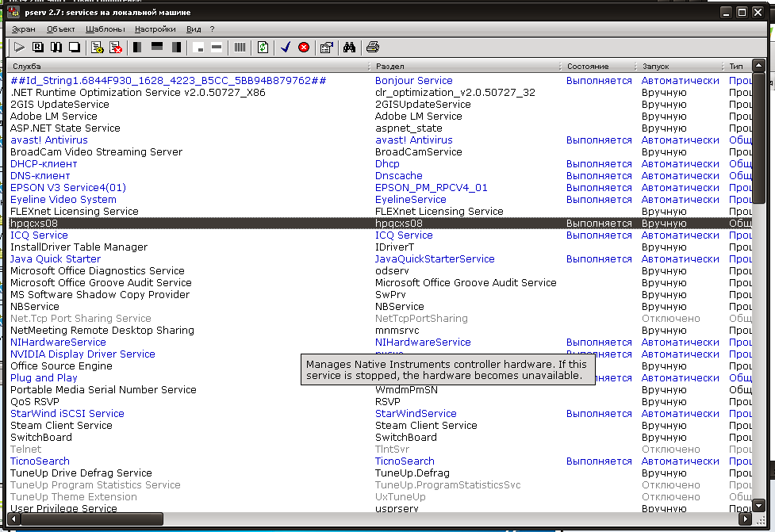Select the 'NVIDIA Display Driver Service' row
Viewport: 775px width, 532px height.
point(381,354)
